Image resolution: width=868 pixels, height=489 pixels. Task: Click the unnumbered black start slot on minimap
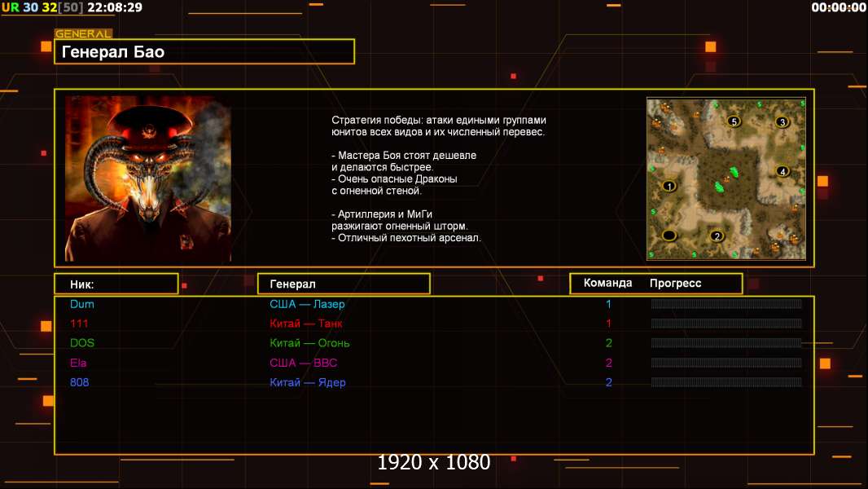669,236
